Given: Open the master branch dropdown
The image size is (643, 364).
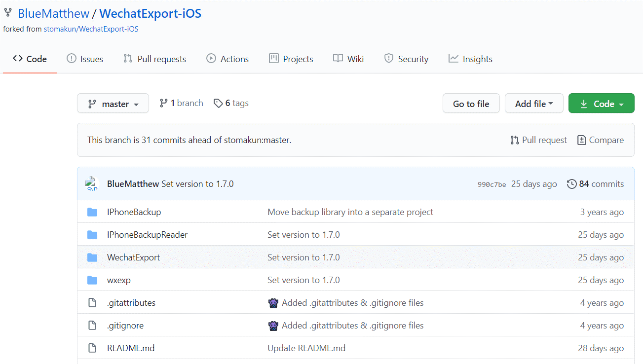Looking at the screenshot, I should [x=113, y=104].
